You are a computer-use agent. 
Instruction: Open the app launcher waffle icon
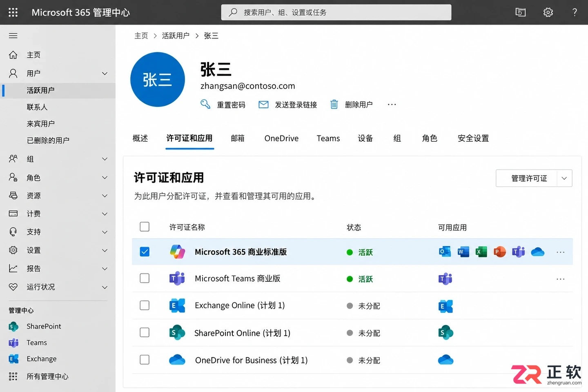[x=13, y=12]
